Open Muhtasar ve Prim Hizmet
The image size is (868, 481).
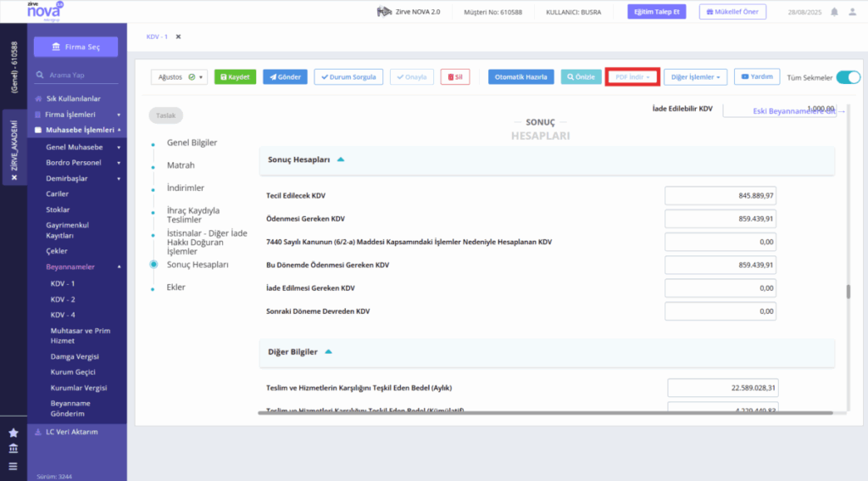coord(81,336)
